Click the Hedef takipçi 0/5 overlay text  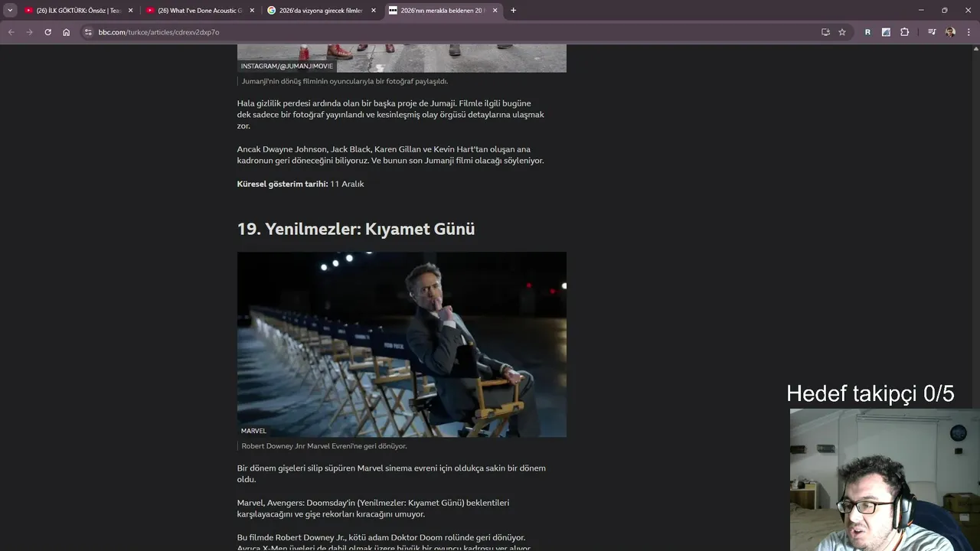[x=871, y=393]
